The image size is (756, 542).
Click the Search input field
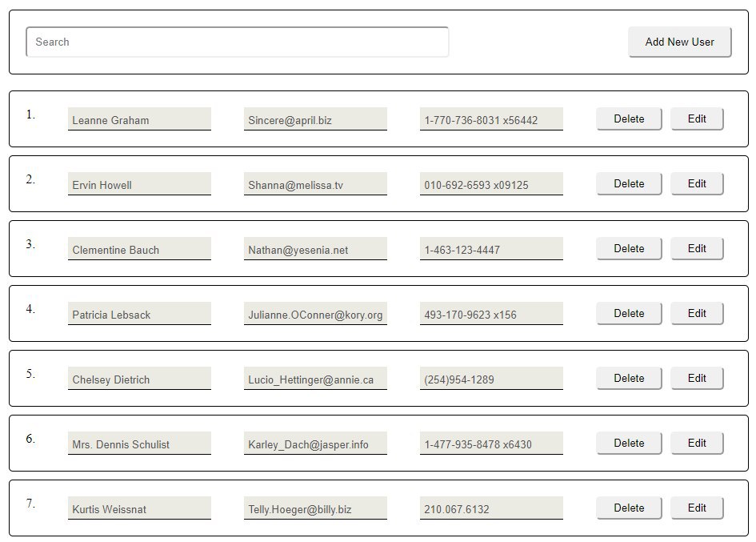pyautogui.click(x=238, y=42)
